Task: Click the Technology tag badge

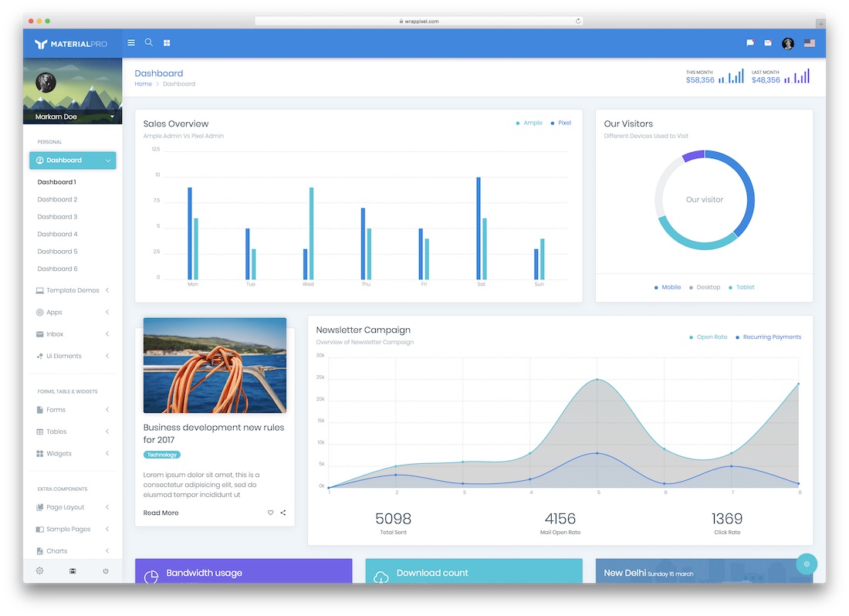Action: pos(162,455)
